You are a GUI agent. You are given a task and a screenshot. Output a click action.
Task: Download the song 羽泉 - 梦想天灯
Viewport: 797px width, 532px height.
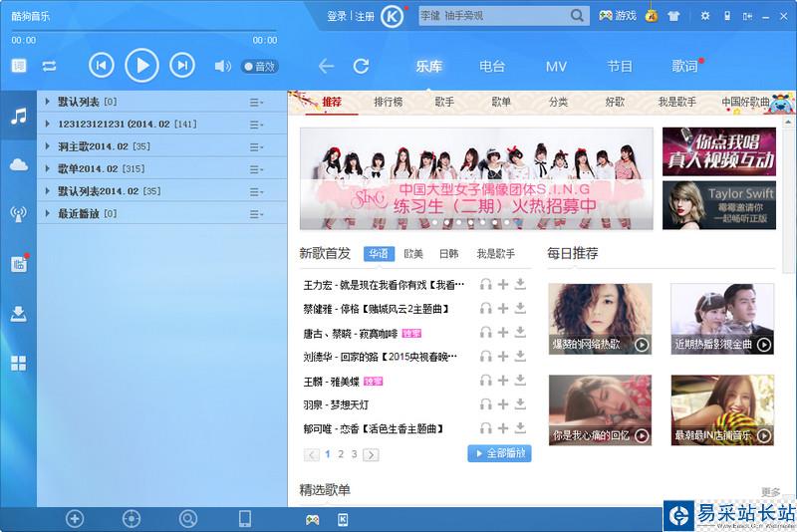coord(520,403)
